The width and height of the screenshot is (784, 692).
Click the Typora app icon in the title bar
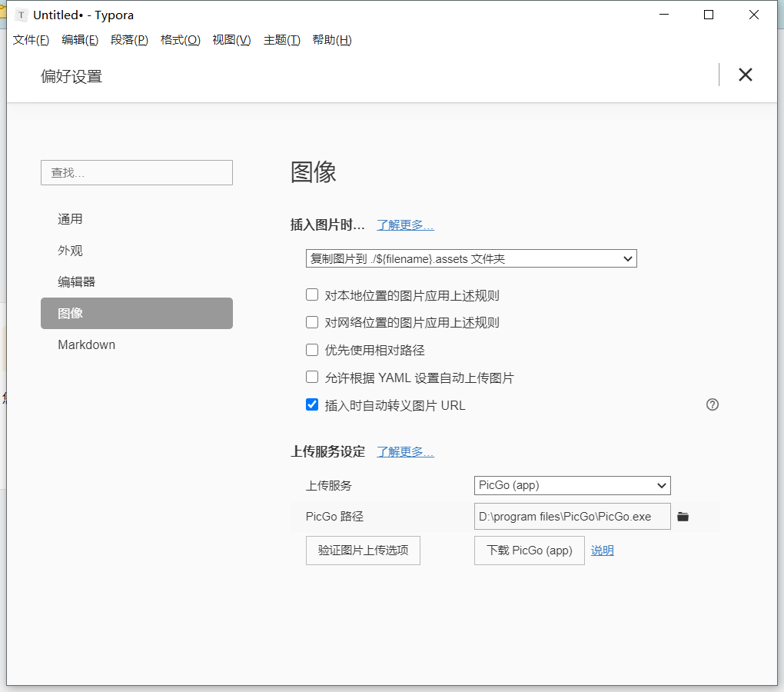[21, 15]
